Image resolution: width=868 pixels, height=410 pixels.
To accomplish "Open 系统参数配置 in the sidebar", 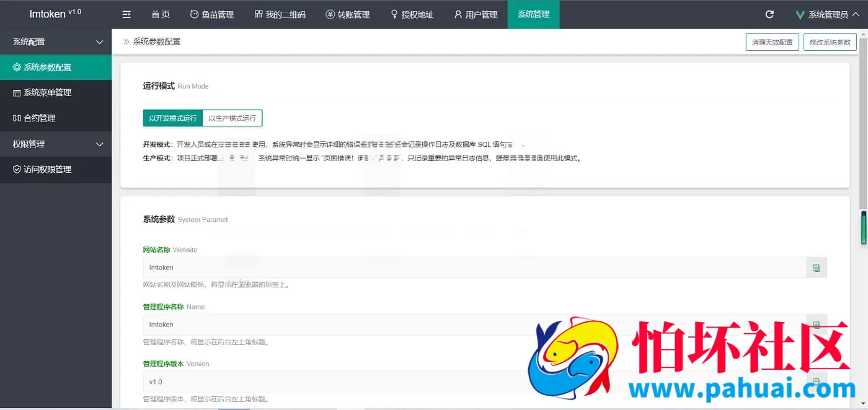I will click(x=56, y=67).
